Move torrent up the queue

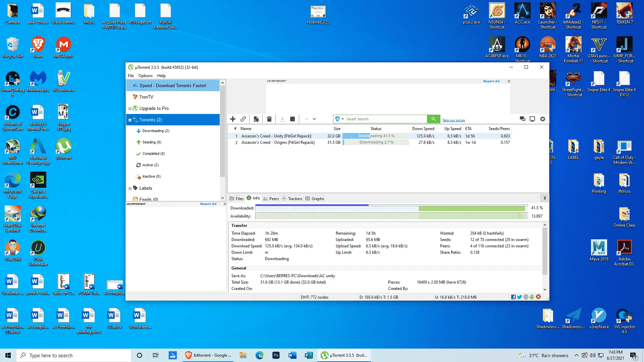pyautogui.click(x=306, y=119)
